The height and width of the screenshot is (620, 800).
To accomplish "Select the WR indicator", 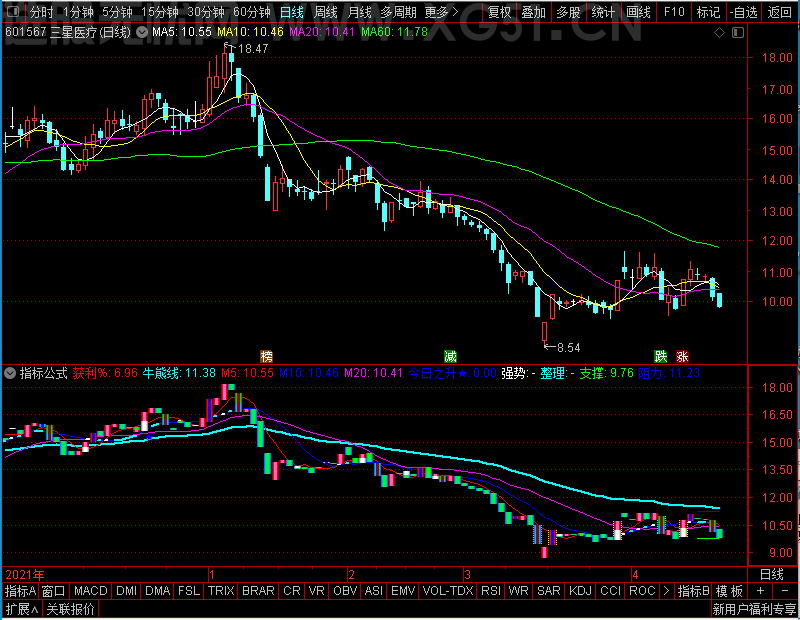I will pyautogui.click(x=518, y=590).
